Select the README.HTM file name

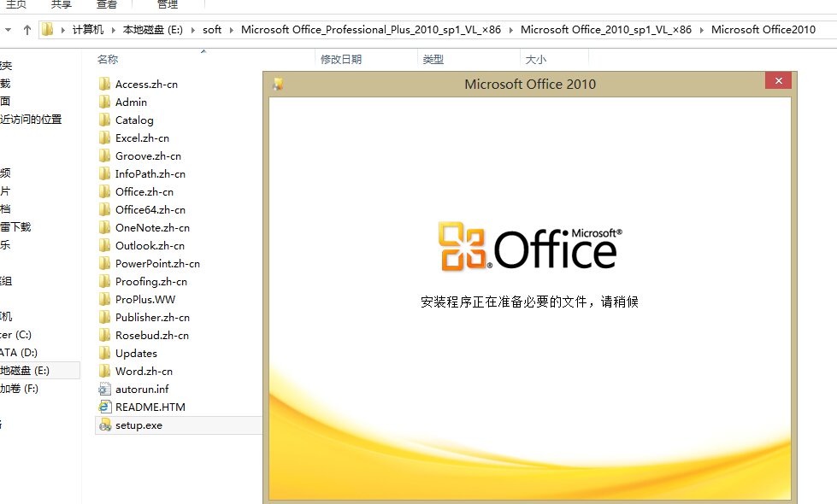coord(150,407)
